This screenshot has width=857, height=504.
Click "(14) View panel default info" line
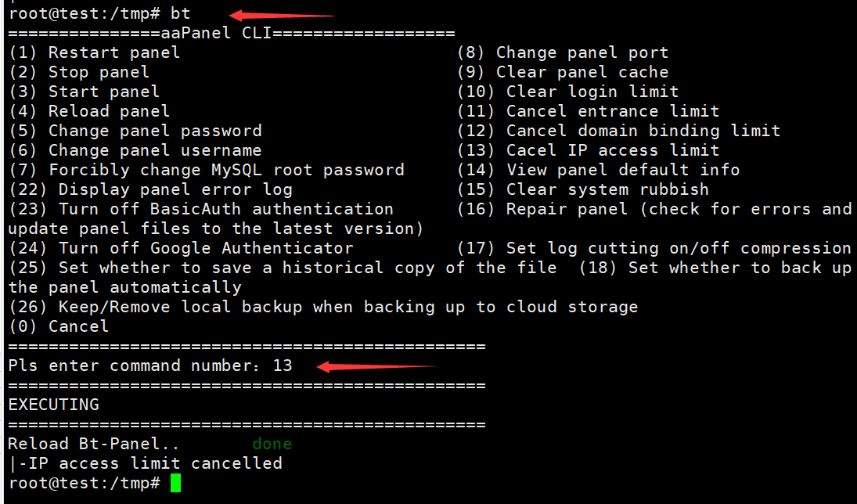point(598,170)
